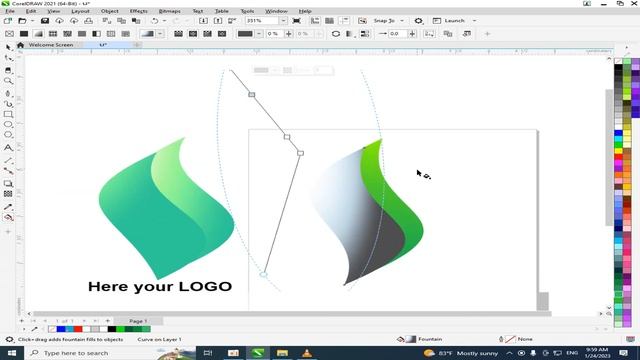Switch to the Welcome Screen tab

click(x=51, y=45)
